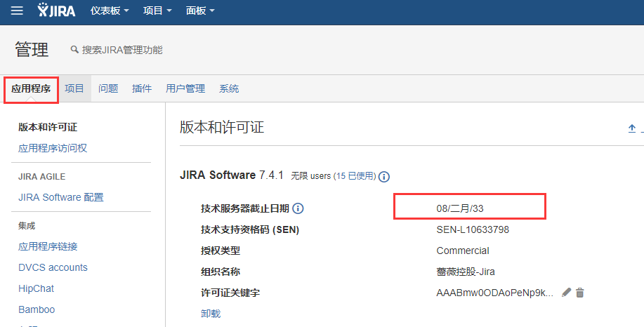This screenshot has width=644, height=327.
Task: Click the license key AAABmw0ODAoPeNp9k... text
Action: (495, 293)
